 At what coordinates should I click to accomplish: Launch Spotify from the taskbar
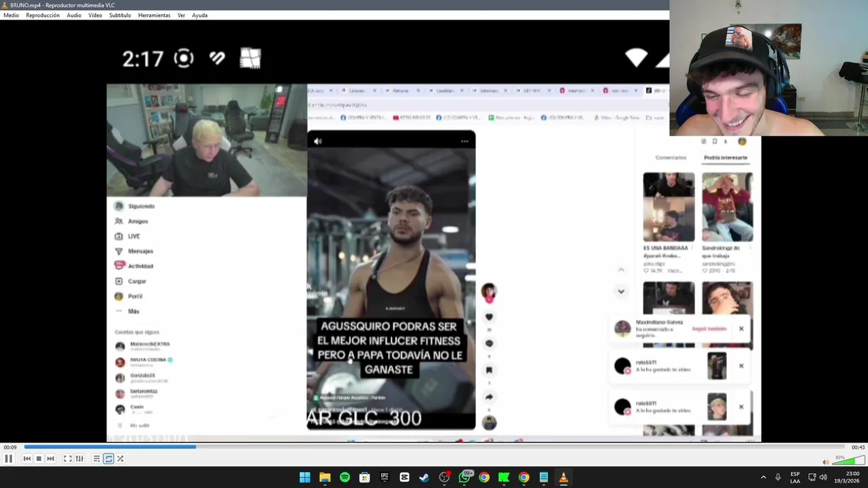tap(344, 477)
